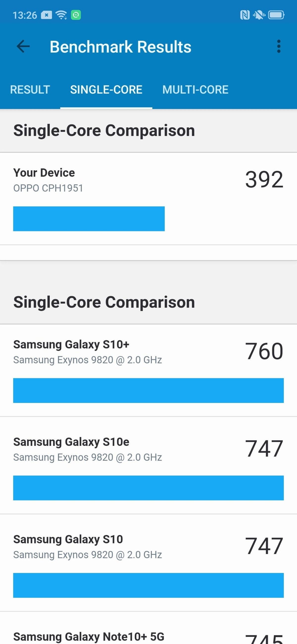Viewport: 297px width, 644px height.
Task: Tap the muted vibration status icon
Action: click(259, 15)
